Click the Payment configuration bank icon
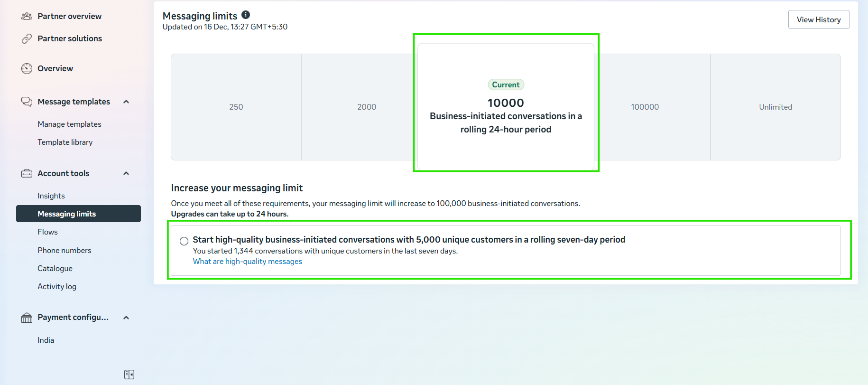The image size is (868, 385). (27, 317)
